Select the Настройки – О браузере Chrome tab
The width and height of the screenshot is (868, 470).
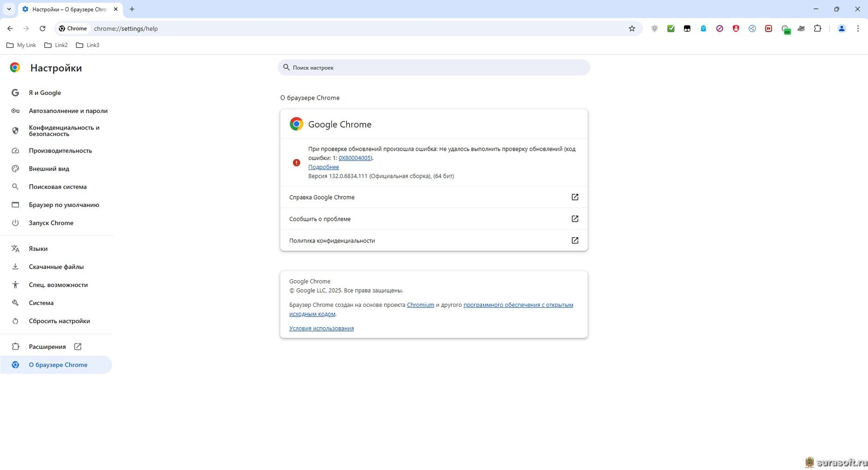[x=70, y=9]
